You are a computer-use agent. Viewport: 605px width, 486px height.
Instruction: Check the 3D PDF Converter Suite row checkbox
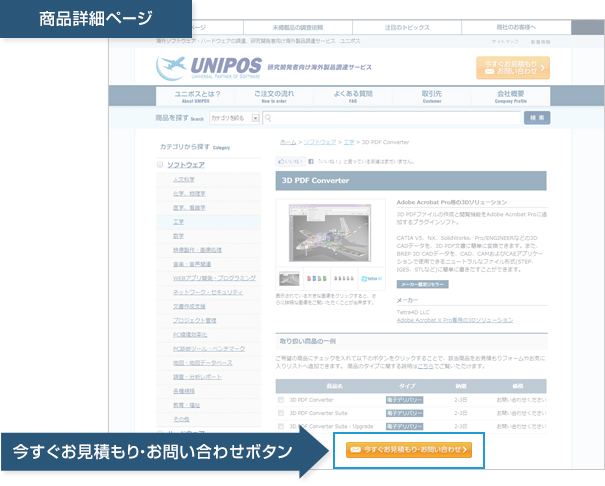[x=281, y=413]
